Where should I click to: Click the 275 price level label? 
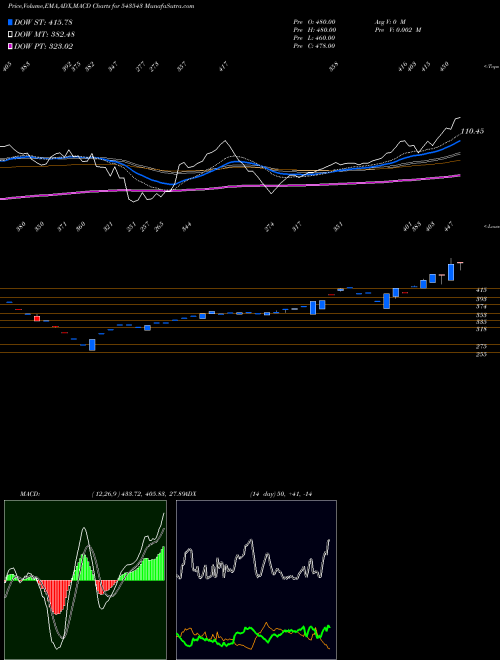pyautogui.click(x=481, y=346)
